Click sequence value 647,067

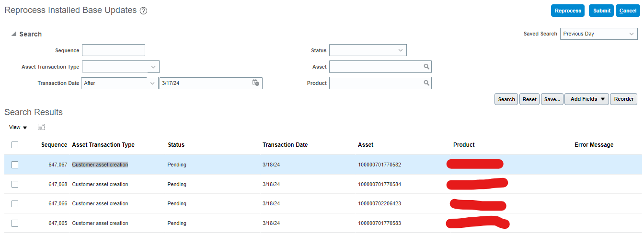coord(58,165)
